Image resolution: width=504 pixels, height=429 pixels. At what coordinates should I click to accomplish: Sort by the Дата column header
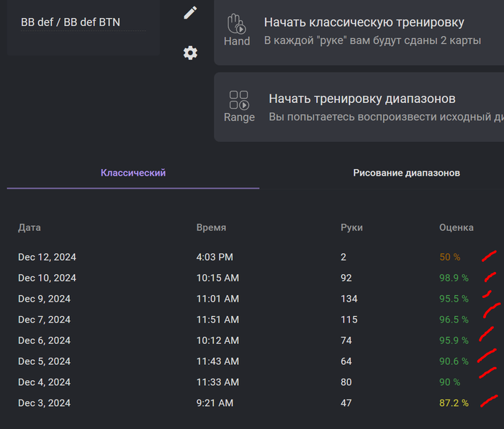click(x=30, y=227)
